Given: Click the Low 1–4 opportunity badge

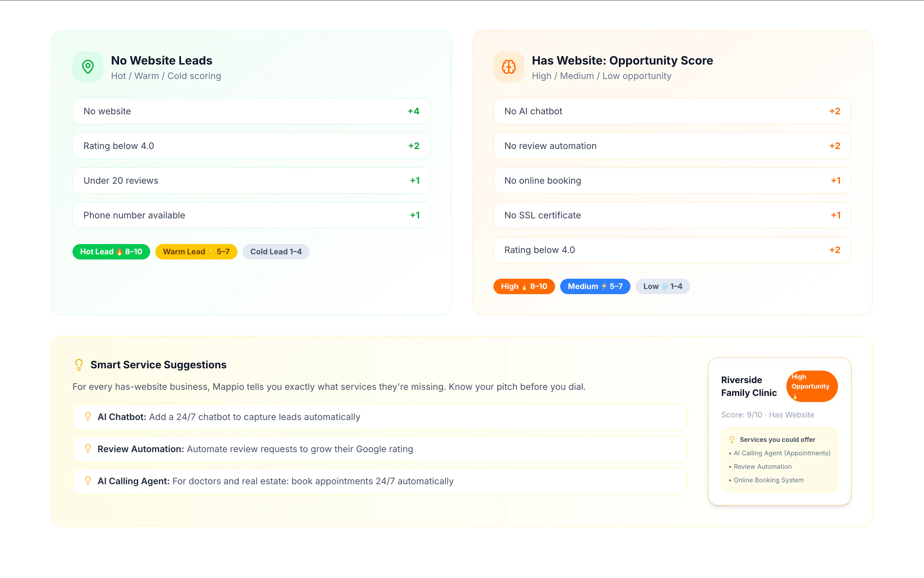Looking at the screenshot, I should (x=663, y=286).
